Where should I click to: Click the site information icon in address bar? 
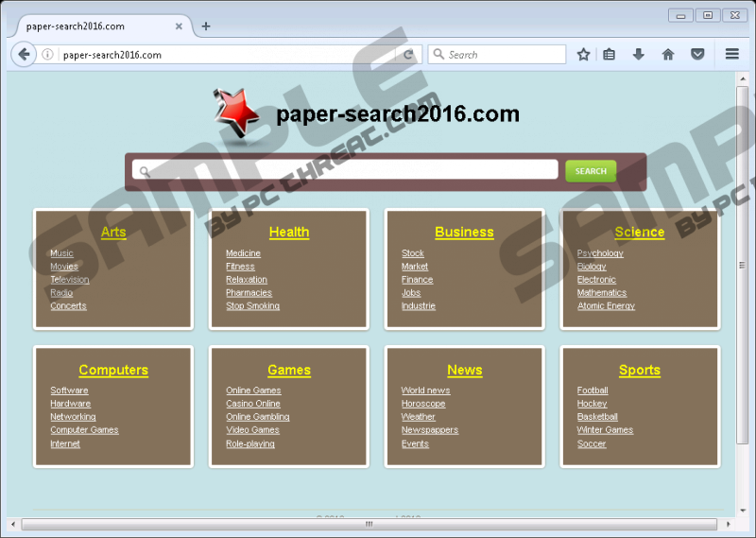coord(48,55)
